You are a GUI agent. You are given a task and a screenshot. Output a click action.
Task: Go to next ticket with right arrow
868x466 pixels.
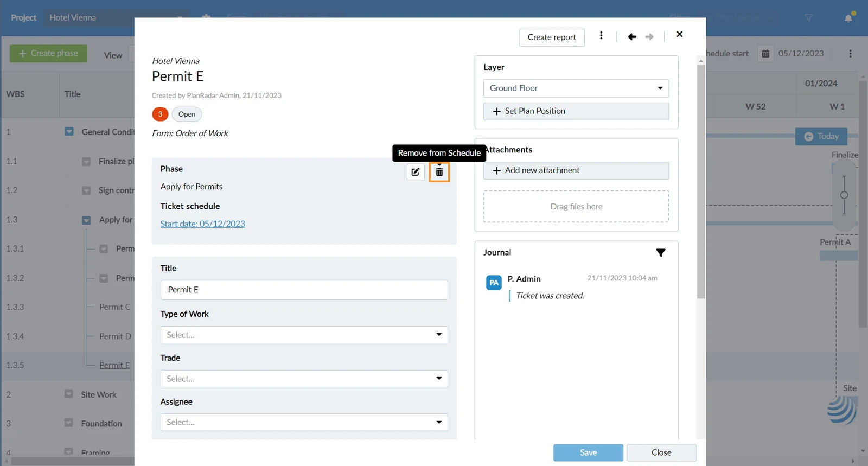[649, 37]
